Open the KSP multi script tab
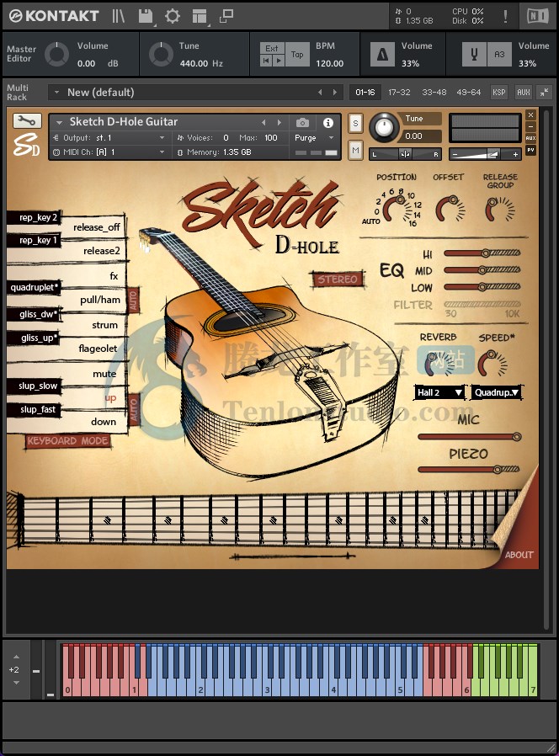The height and width of the screenshot is (756, 559). pyautogui.click(x=498, y=92)
